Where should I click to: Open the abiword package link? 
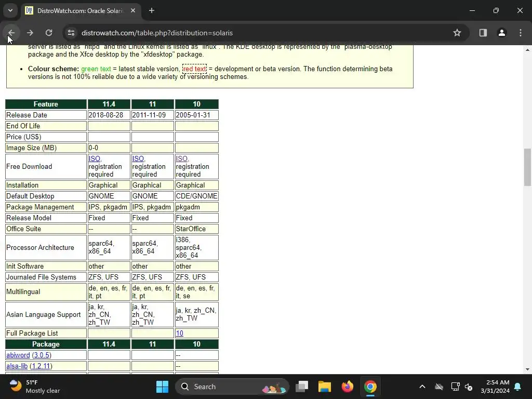[x=18, y=355]
